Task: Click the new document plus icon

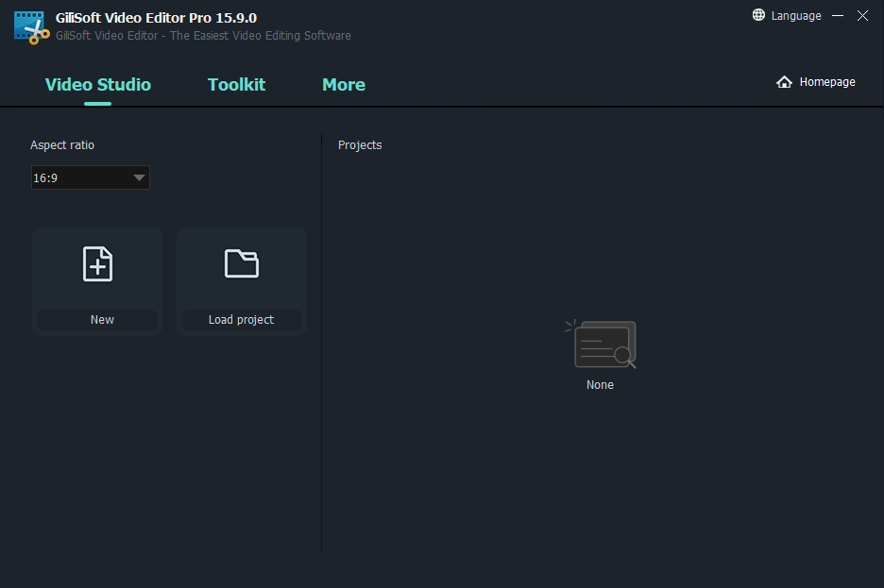Action: click(x=97, y=263)
